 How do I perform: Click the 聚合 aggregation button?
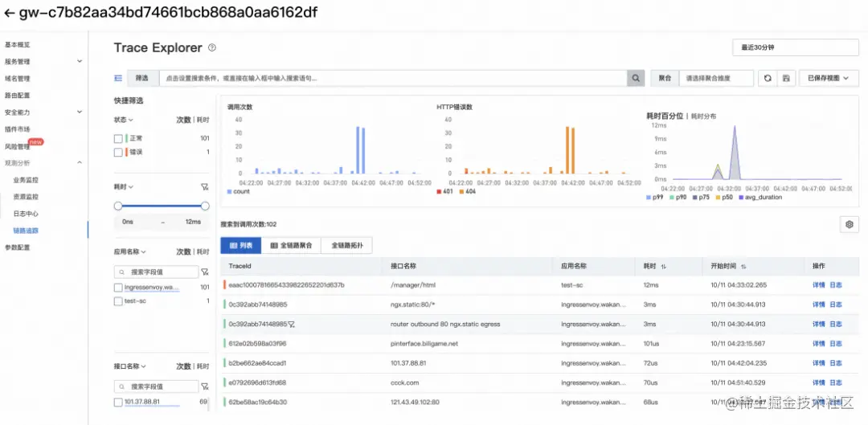[x=665, y=79]
